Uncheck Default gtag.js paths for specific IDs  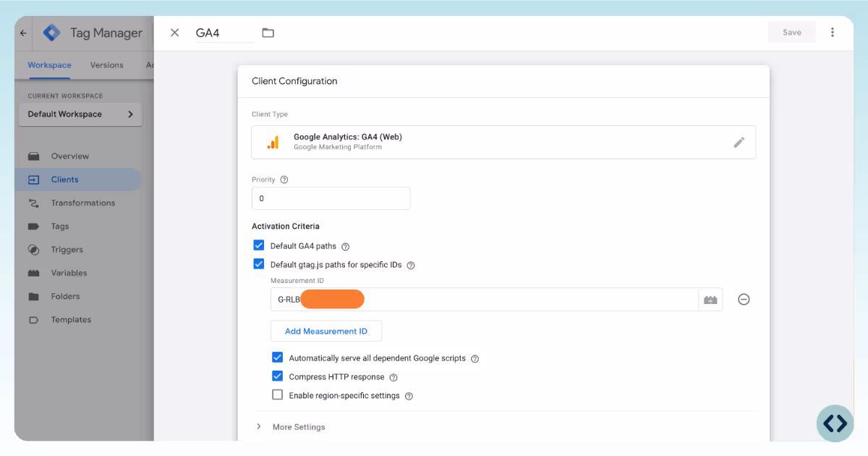pyautogui.click(x=258, y=264)
